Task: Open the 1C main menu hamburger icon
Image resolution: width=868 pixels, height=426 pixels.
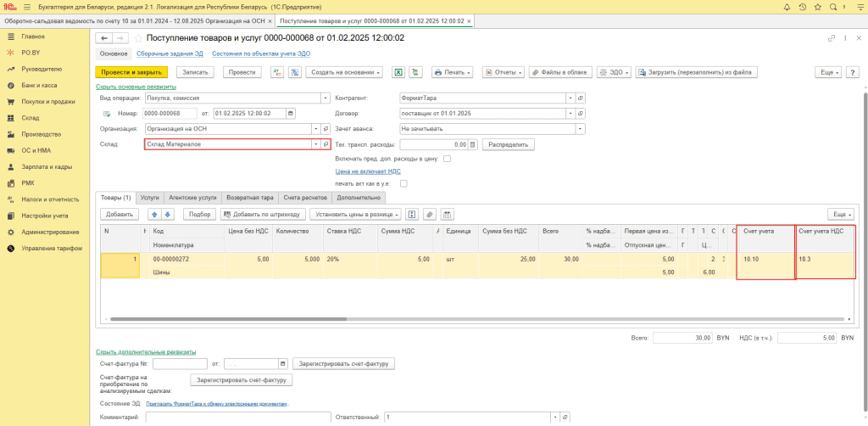Action: point(27,7)
